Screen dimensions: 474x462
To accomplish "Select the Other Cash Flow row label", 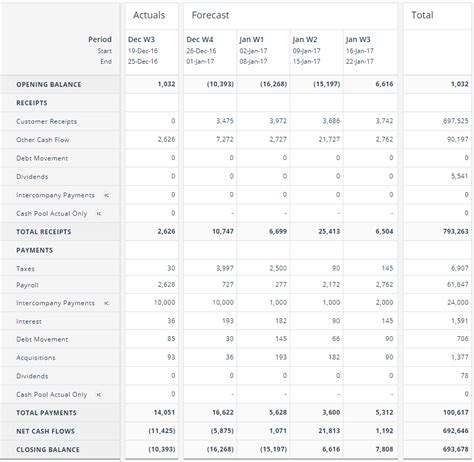I will (43, 140).
